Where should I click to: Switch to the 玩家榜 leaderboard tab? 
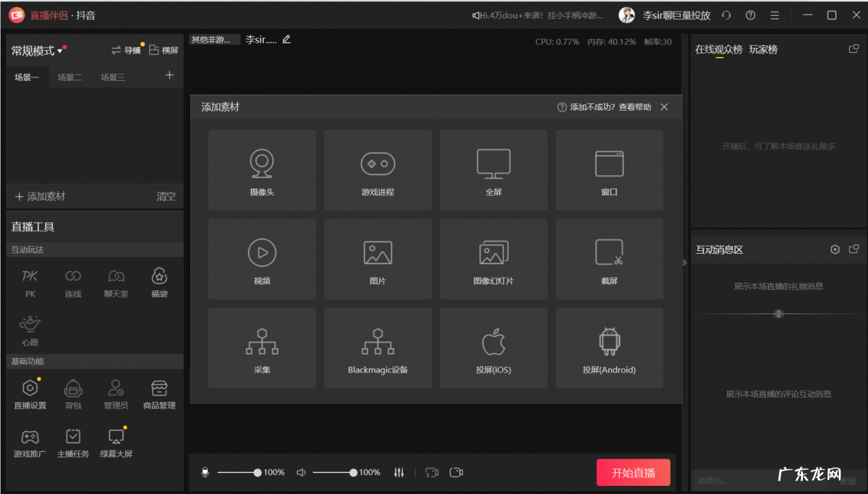coord(762,49)
